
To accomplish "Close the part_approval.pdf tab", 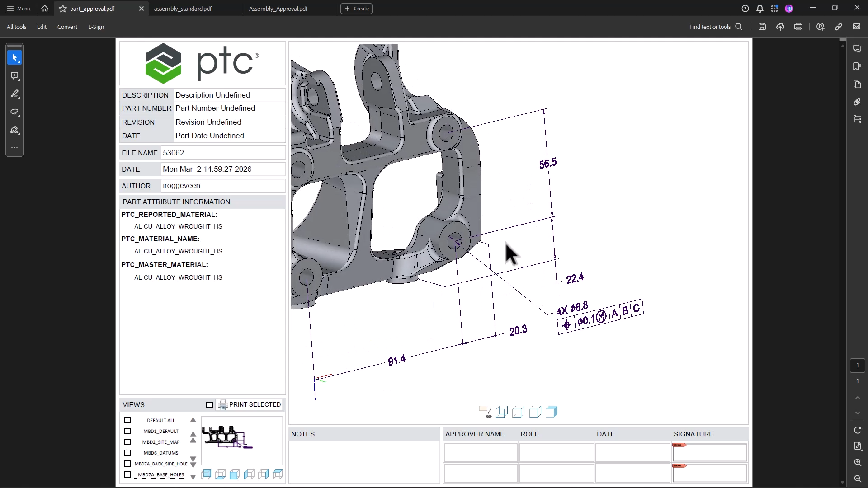I will (142, 9).
